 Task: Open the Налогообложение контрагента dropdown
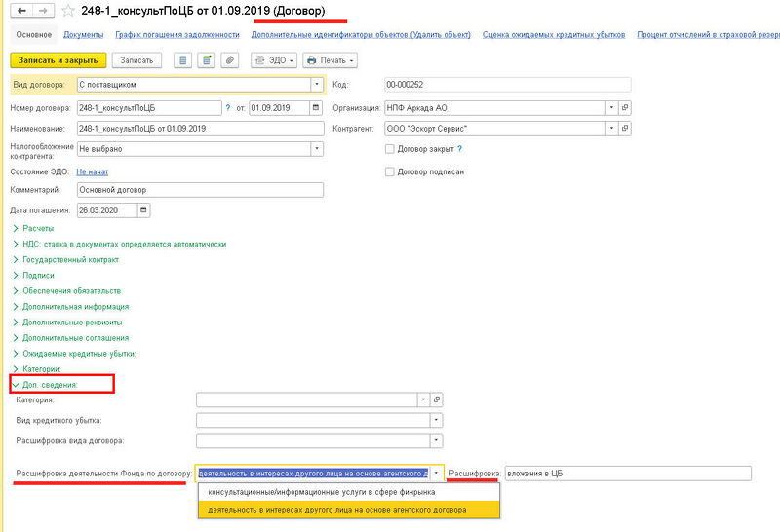coord(316,148)
